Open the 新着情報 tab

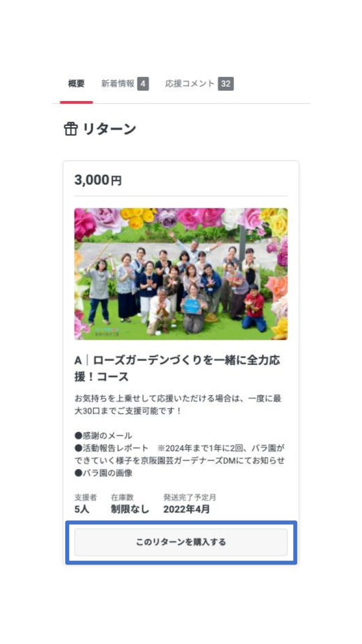[x=118, y=84]
